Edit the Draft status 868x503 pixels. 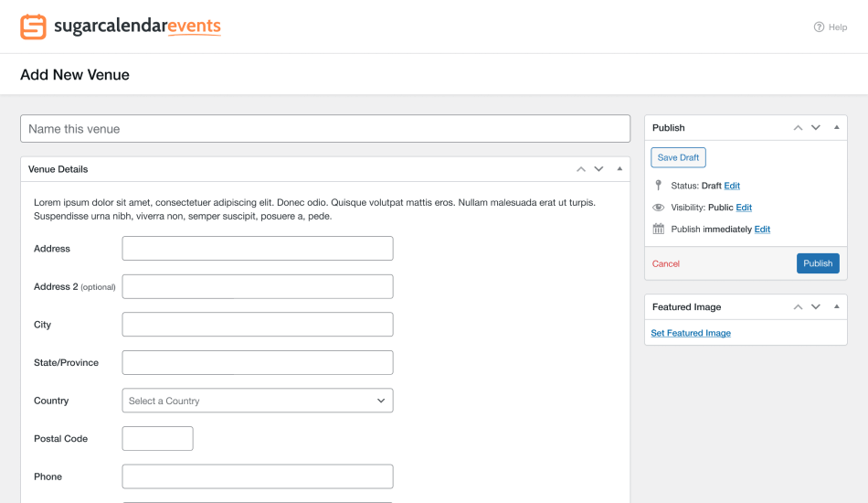pyautogui.click(x=732, y=186)
